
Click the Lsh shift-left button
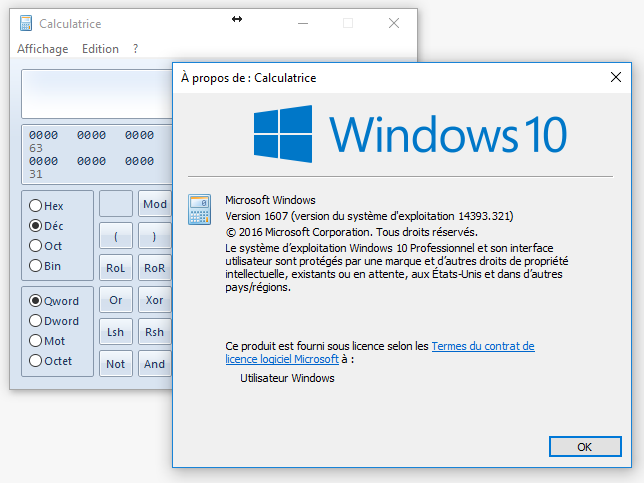(116, 332)
